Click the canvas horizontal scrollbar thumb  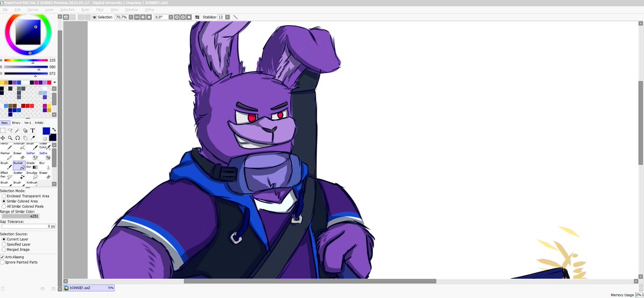[x=310, y=281]
